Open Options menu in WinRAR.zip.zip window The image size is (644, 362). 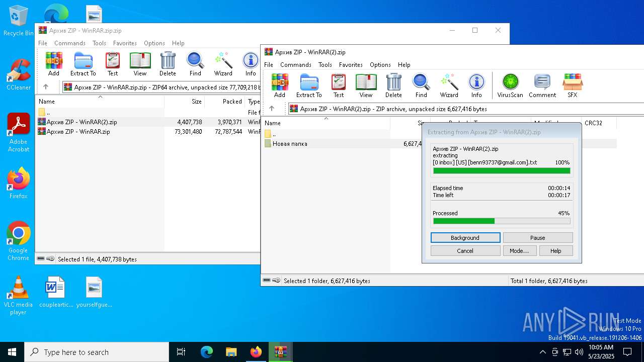click(154, 43)
